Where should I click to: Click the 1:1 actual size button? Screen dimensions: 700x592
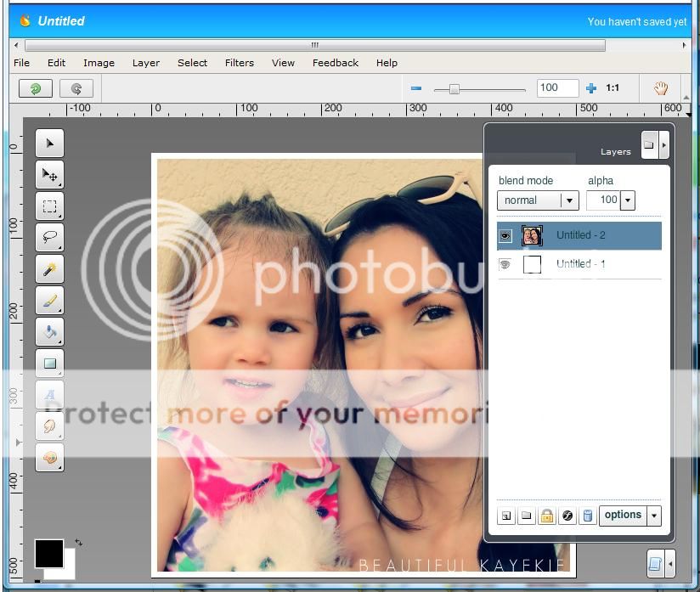pyautogui.click(x=612, y=88)
